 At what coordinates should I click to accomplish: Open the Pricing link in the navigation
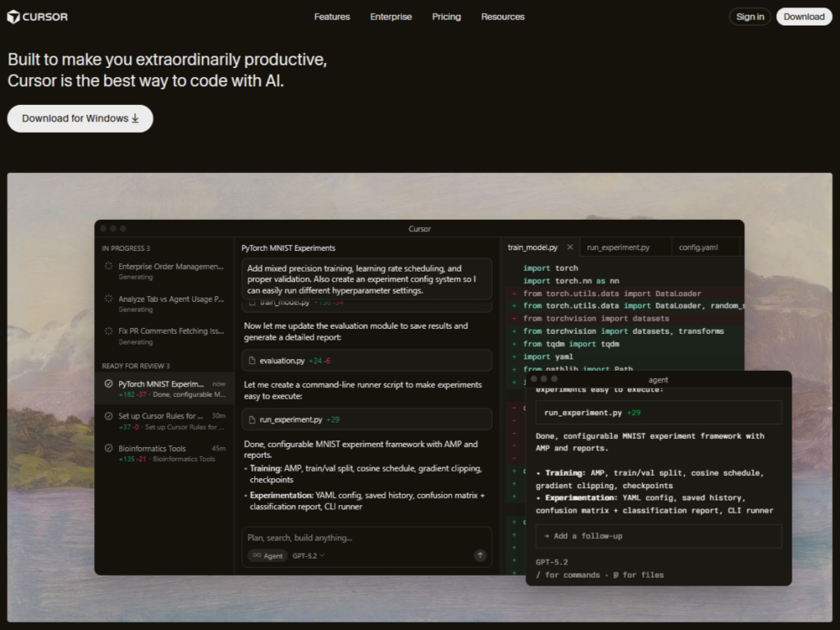(x=446, y=16)
